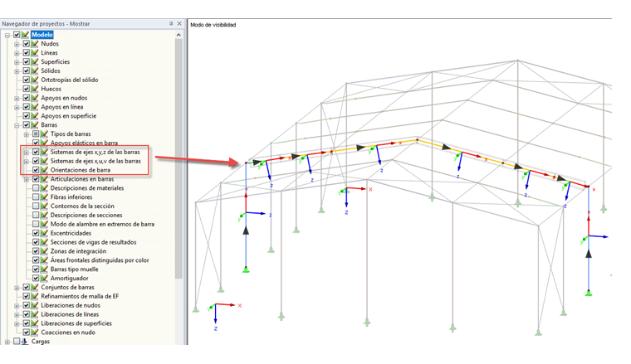Expand the Conjuntos de barras node
Image resolution: width=631 pixels, height=364 pixels.
tap(17, 288)
